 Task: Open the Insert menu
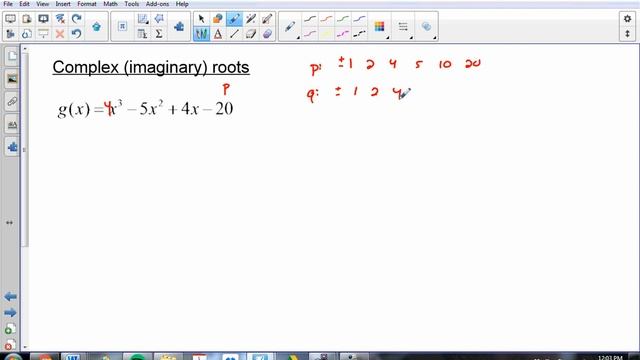[x=63, y=4]
